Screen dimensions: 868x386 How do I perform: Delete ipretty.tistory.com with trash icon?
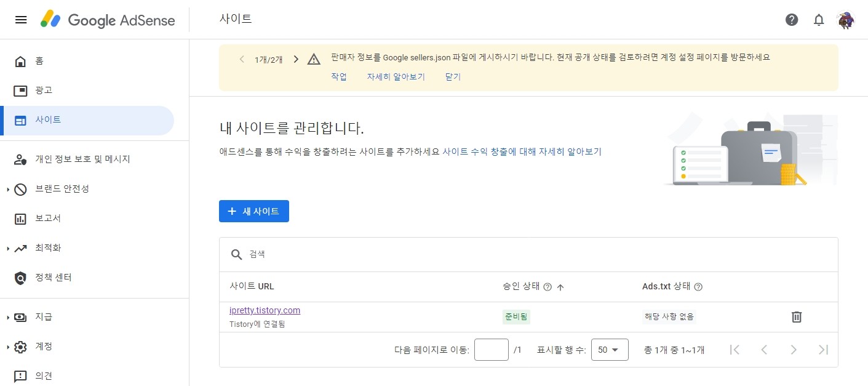click(797, 317)
